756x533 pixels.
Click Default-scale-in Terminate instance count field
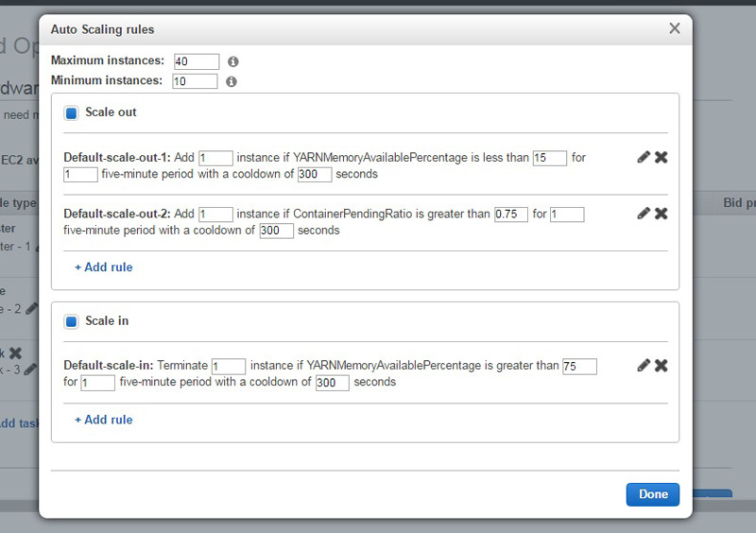point(229,366)
